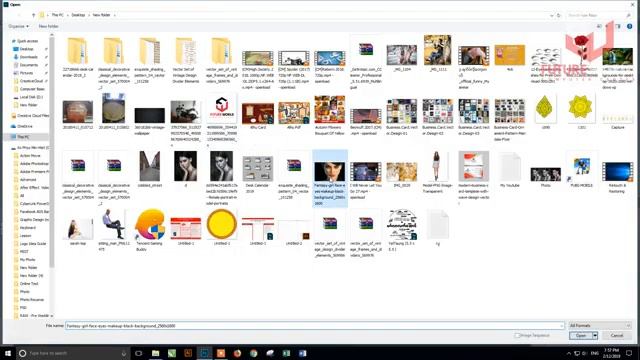Click the New folder button
The image size is (640, 360).
click(x=48, y=26)
